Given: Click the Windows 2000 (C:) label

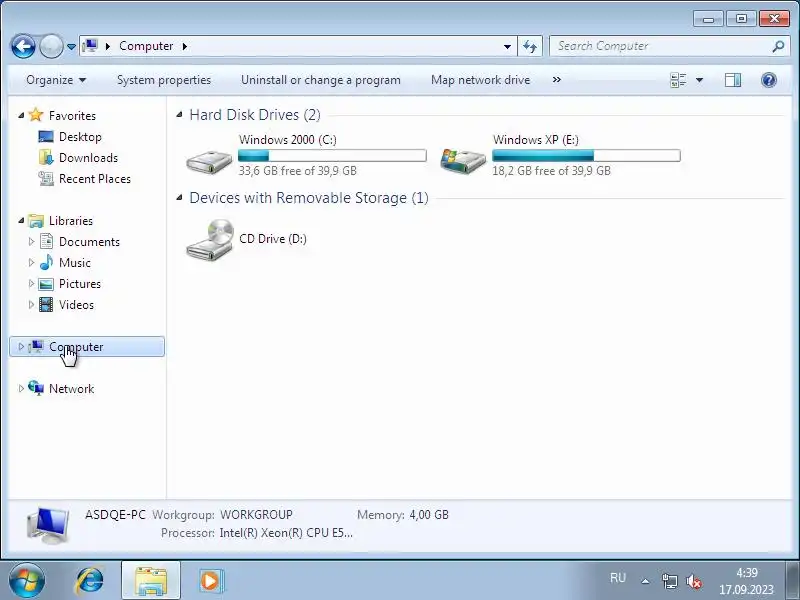Looking at the screenshot, I should (287, 139).
